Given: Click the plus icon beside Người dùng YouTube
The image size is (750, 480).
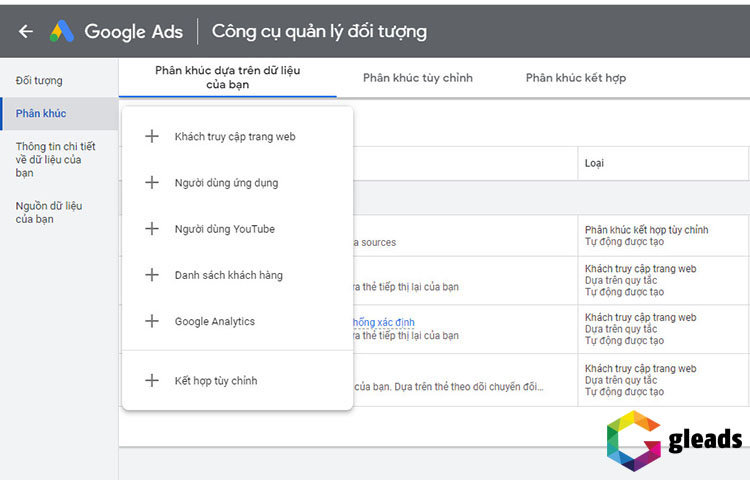Looking at the screenshot, I should (152, 229).
